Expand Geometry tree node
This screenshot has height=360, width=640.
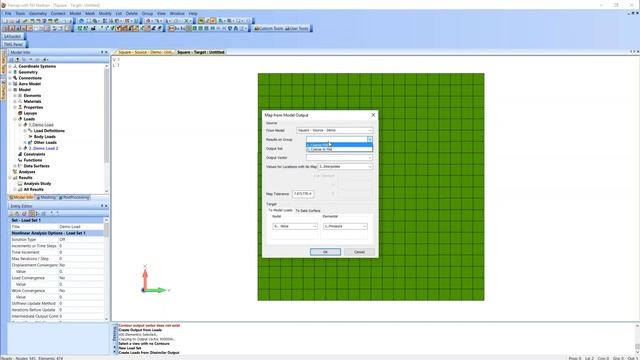click(10, 72)
